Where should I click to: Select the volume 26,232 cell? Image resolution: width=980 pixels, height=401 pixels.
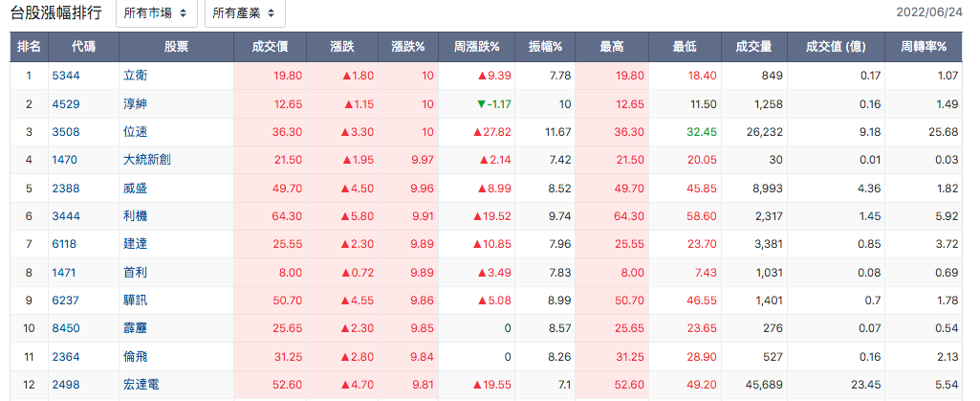(x=753, y=132)
